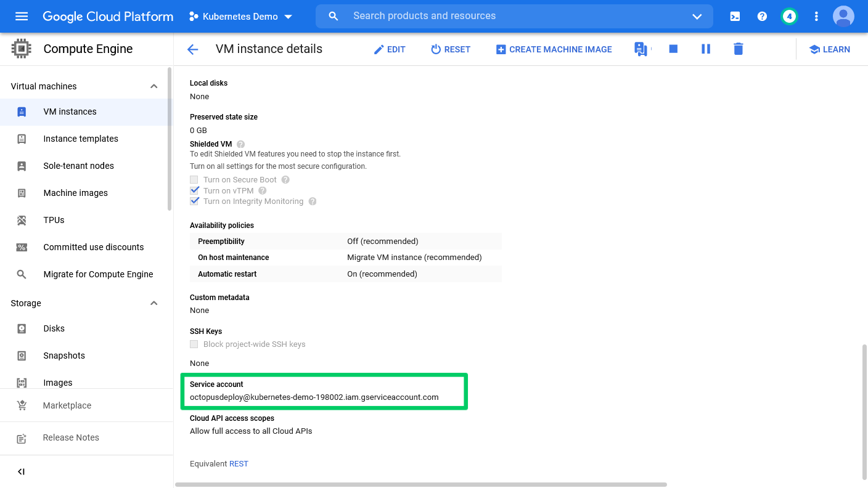Click the horizontal scrollbar at bottom

point(421,485)
